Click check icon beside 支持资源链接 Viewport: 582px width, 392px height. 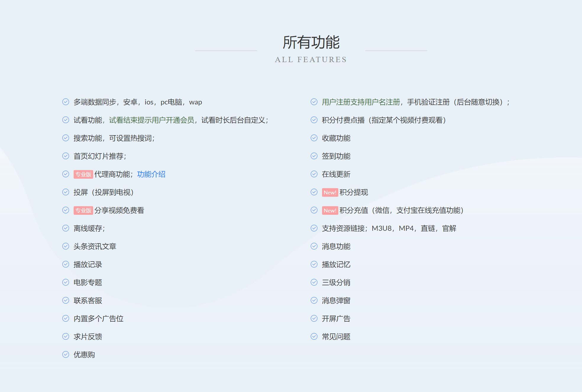314,228
